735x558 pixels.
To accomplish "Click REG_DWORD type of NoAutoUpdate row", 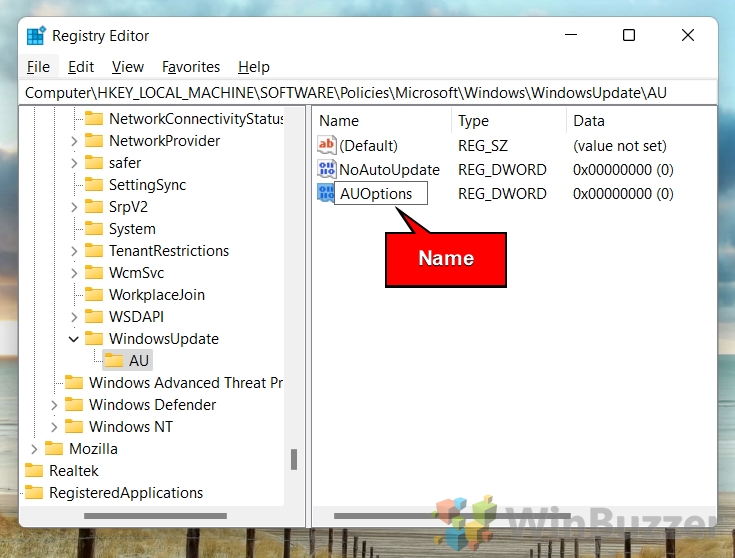I will [502, 170].
